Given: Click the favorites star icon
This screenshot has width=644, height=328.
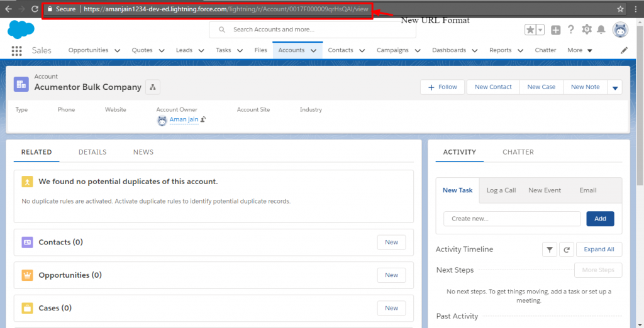Looking at the screenshot, I should coord(530,30).
